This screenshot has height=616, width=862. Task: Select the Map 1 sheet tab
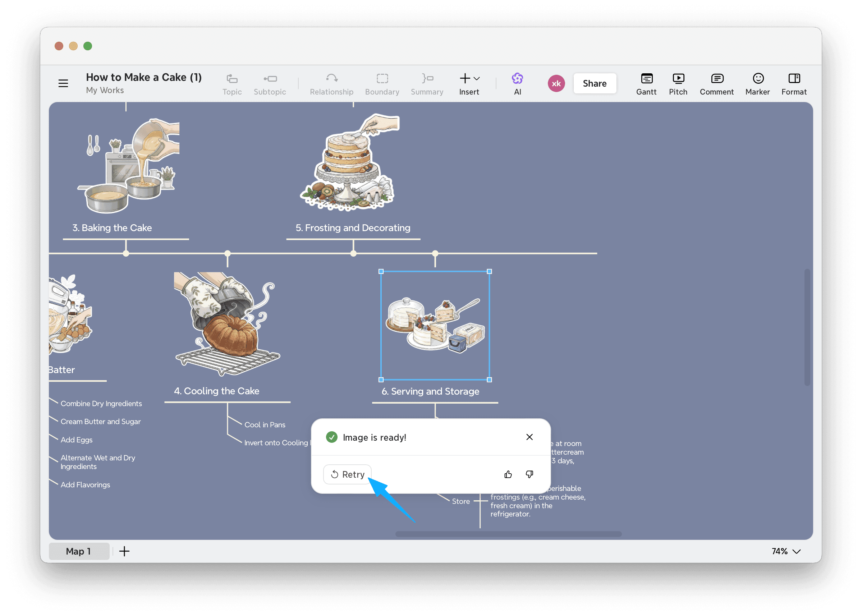pos(78,551)
